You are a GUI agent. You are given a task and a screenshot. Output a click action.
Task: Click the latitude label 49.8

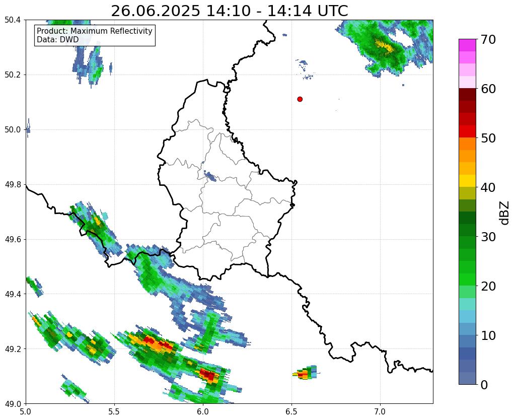tap(13, 185)
